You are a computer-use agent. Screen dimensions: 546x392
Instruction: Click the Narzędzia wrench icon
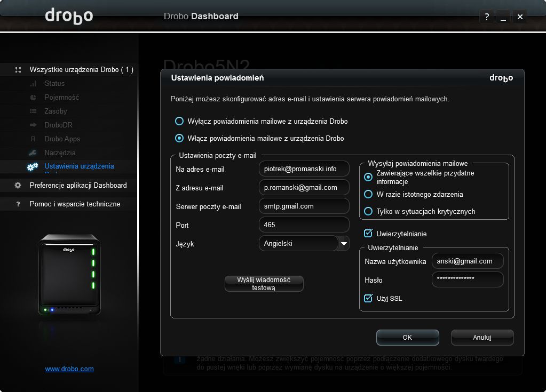coord(33,153)
